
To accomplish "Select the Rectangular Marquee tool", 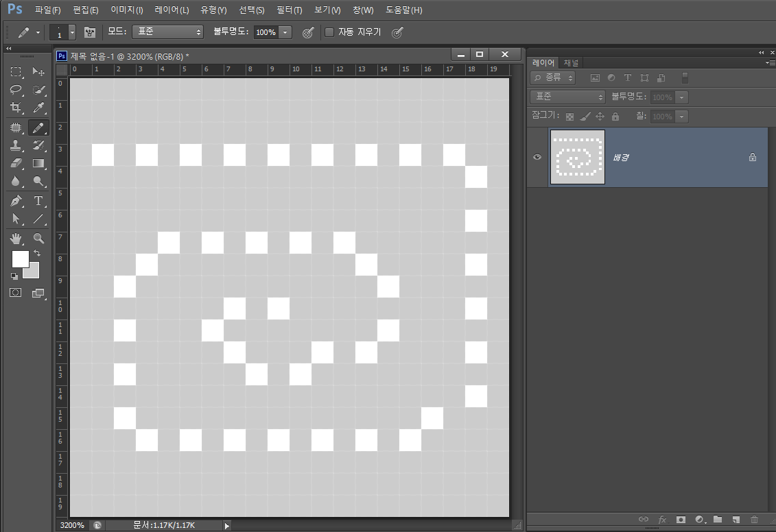I will tap(16, 72).
